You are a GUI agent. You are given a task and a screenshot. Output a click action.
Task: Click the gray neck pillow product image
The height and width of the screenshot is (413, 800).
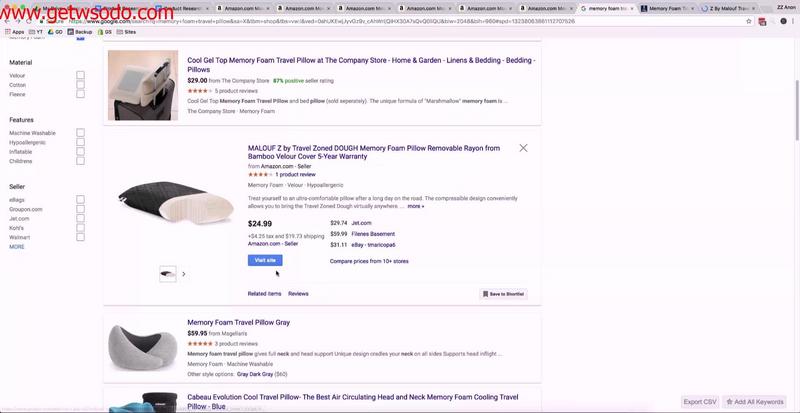click(x=143, y=348)
